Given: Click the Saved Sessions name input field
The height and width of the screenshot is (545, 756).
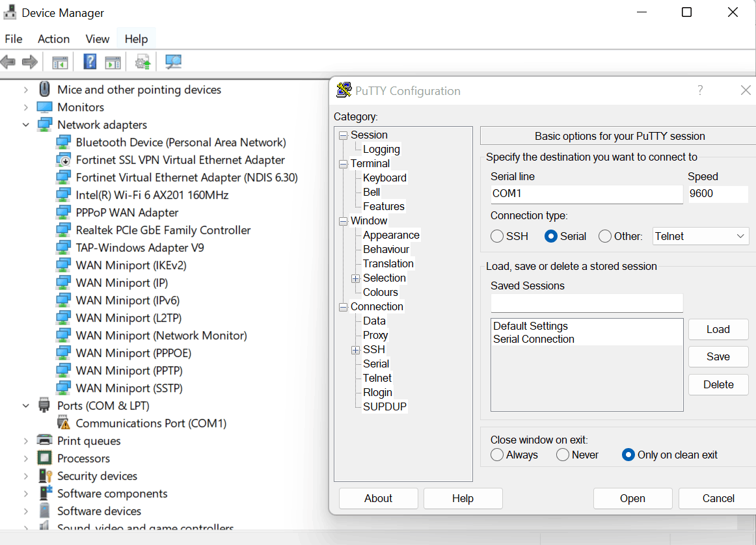Looking at the screenshot, I should pos(587,303).
